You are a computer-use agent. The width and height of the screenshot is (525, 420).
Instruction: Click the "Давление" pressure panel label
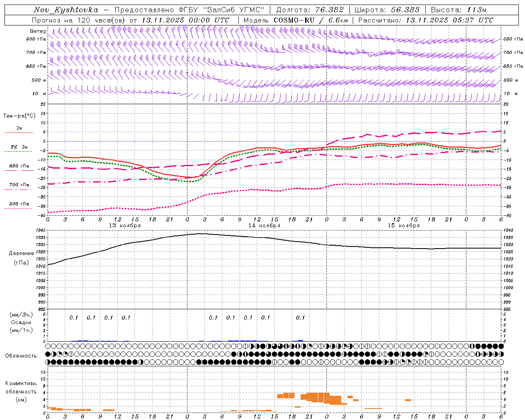(21, 253)
